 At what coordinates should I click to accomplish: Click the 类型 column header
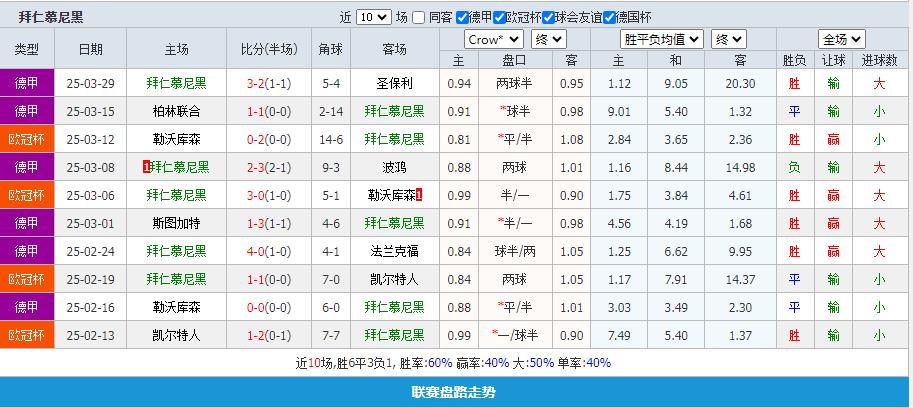[27, 49]
